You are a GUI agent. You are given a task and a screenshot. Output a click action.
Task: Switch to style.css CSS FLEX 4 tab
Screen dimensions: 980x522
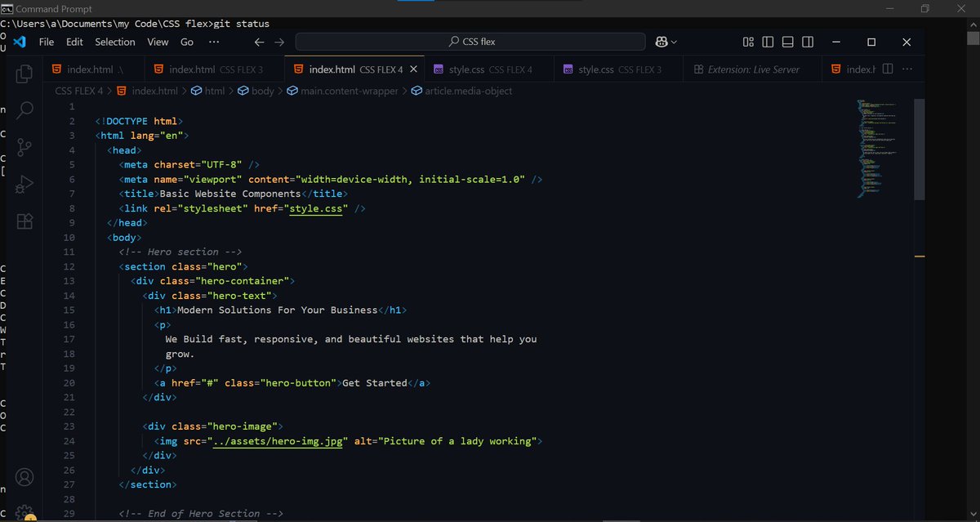tap(489, 69)
